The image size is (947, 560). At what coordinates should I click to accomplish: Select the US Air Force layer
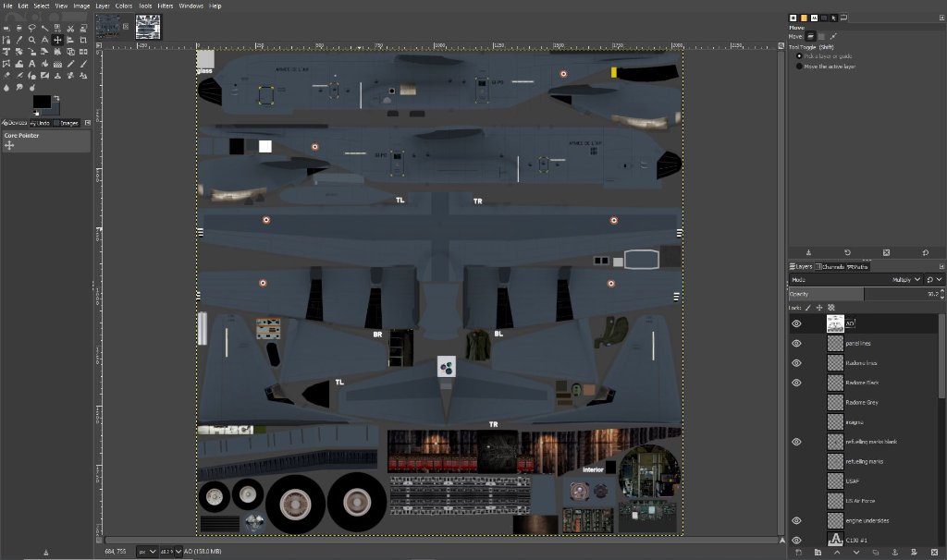[860, 501]
